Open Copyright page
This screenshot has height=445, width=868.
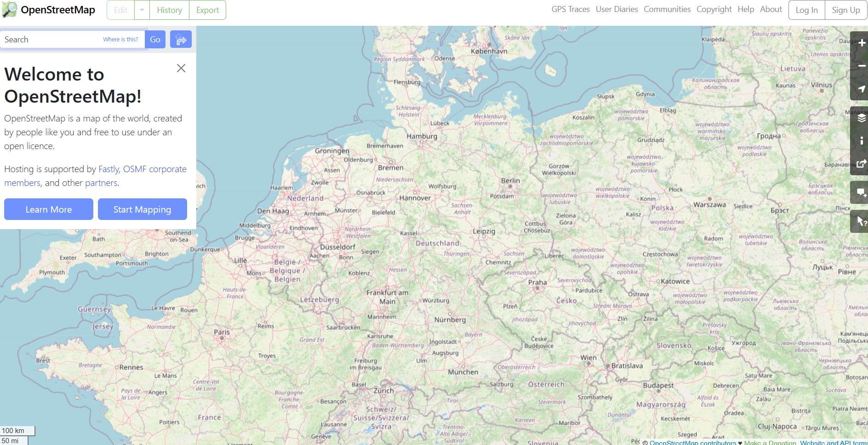click(714, 9)
